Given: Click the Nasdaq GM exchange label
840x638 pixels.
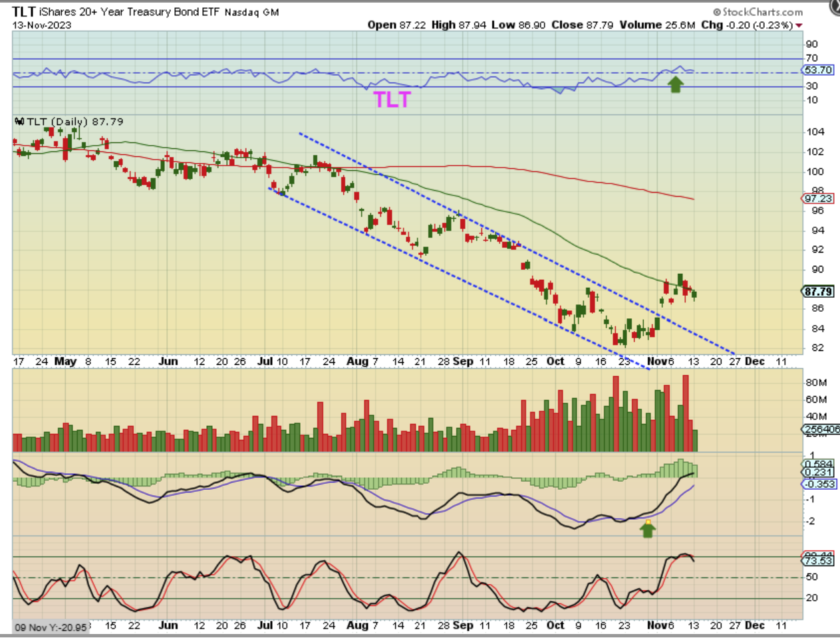Looking at the screenshot, I should pyautogui.click(x=251, y=12).
